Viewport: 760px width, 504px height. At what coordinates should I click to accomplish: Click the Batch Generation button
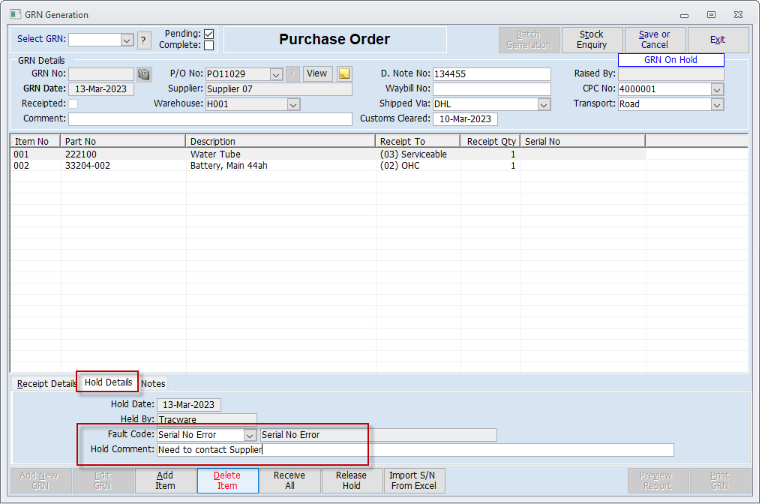point(529,40)
